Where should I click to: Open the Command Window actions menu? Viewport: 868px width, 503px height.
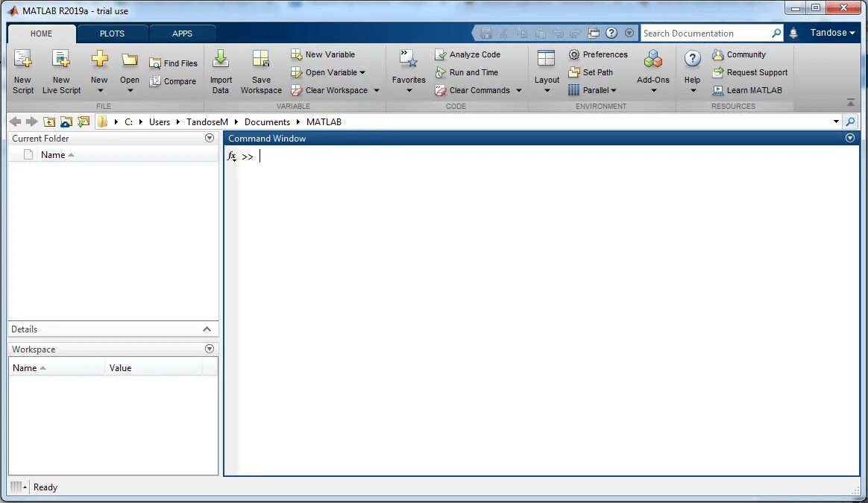[x=850, y=138]
